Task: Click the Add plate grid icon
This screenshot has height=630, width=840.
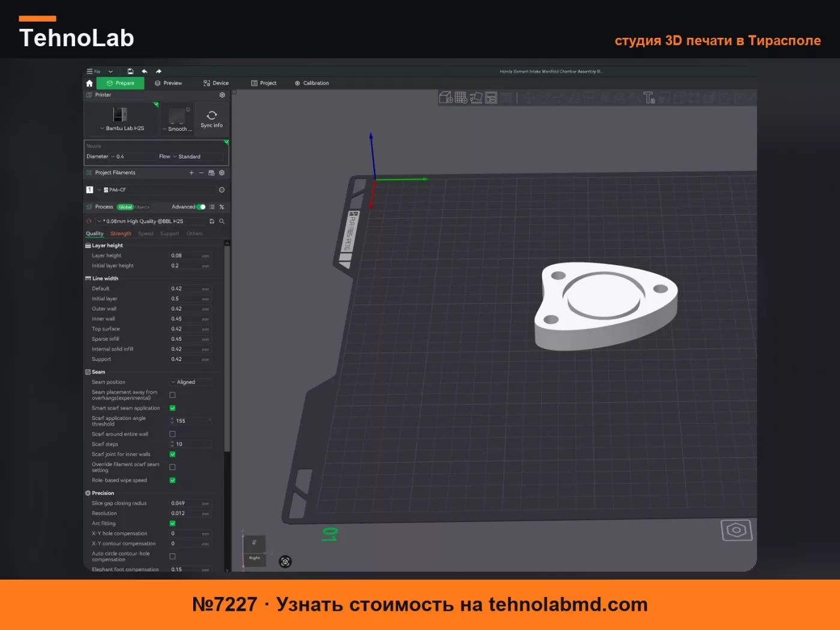Action: pos(461,97)
